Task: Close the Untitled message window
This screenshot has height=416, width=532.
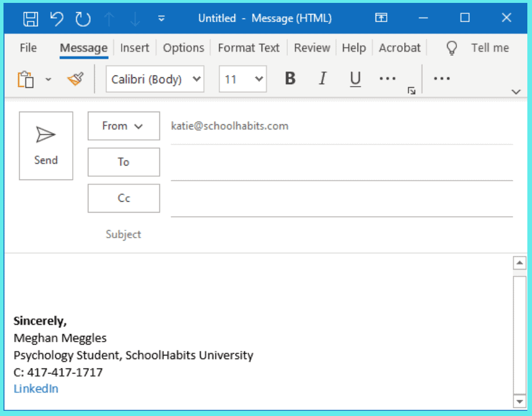Action: coord(506,17)
